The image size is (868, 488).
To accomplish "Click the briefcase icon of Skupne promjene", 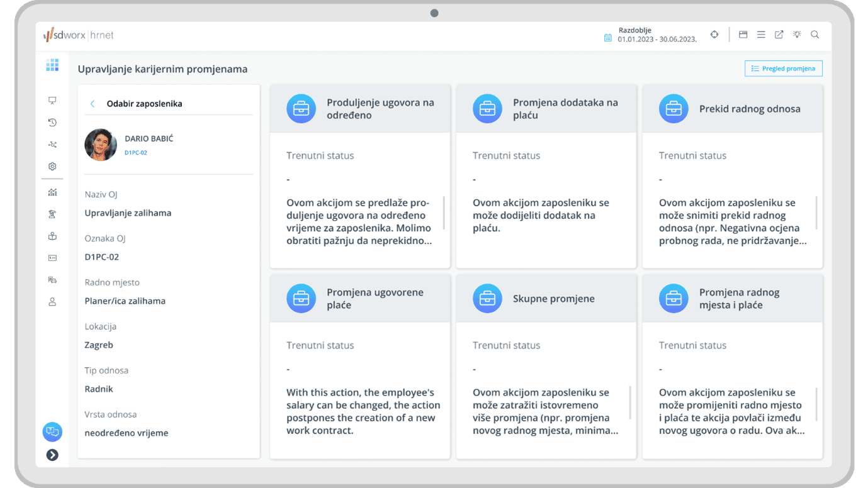I will [x=487, y=299].
